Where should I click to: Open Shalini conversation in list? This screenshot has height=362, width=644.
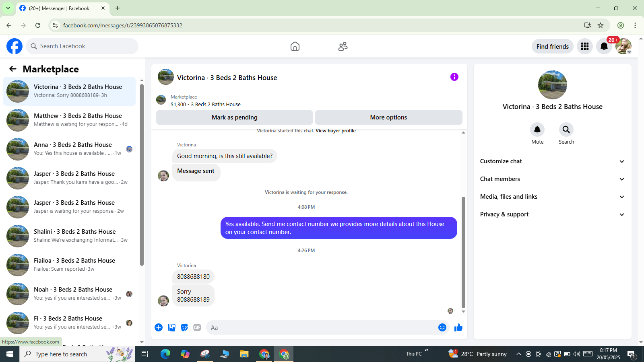70,236
